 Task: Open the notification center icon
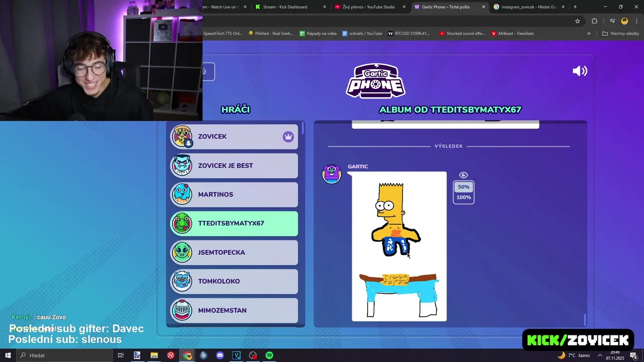tap(633, 355)
